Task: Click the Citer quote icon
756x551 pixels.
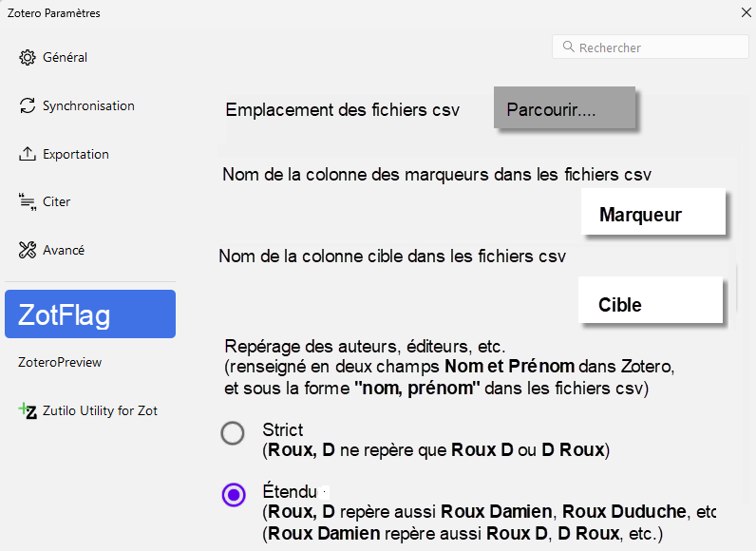Action: click(x=27, y=202)
